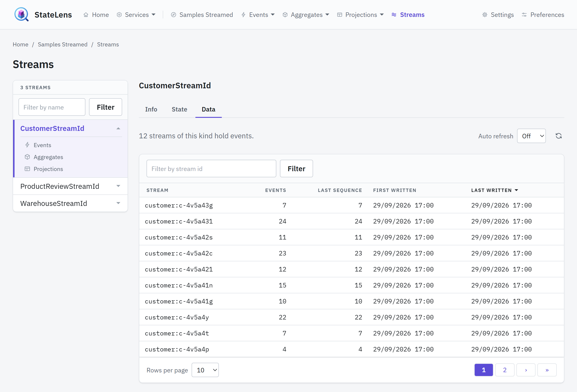This screenshot has width=577, height=392.
Task: Click the Projections table icon in navbar
Action: pyautogui.click(x=340, y=15)
